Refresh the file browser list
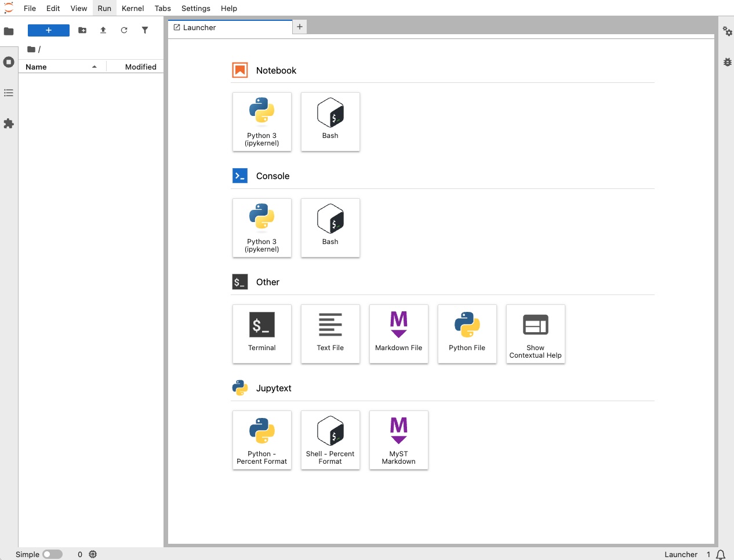The height and width of the screenshot is (560, 734). pos(124,30)
